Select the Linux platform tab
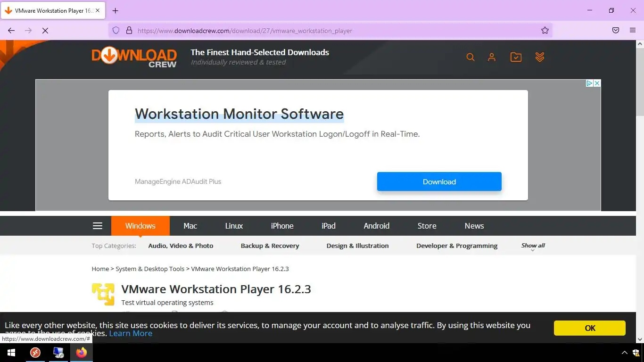 pyautogui.click(x=234, y=226)
